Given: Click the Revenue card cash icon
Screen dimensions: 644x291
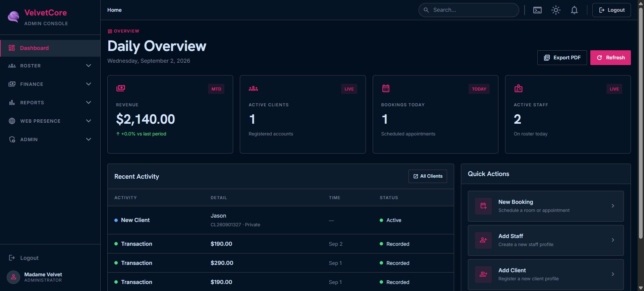Looking at the screenshot, I should pyautogui.click(x=121, y=88).
